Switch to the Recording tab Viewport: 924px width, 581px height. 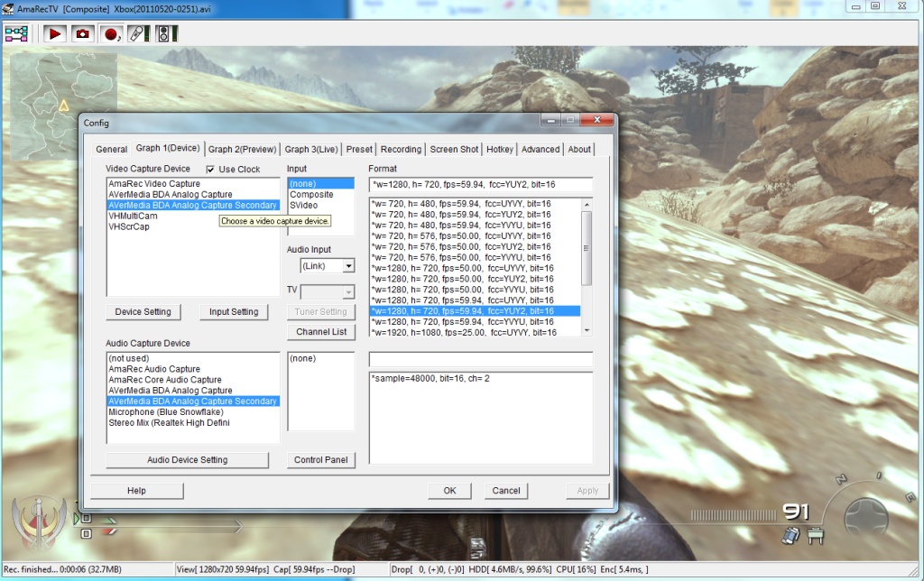pyautogui.click(x=402, y=150)
